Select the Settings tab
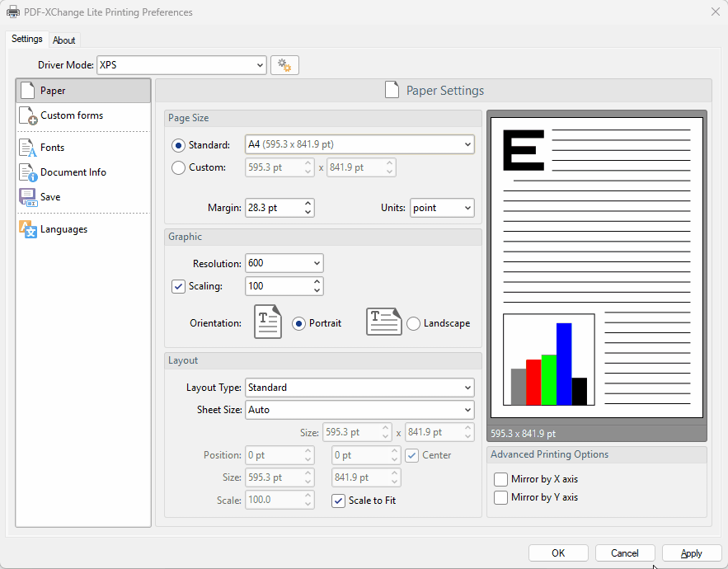The image size is (728, 569). pos(27,40)
